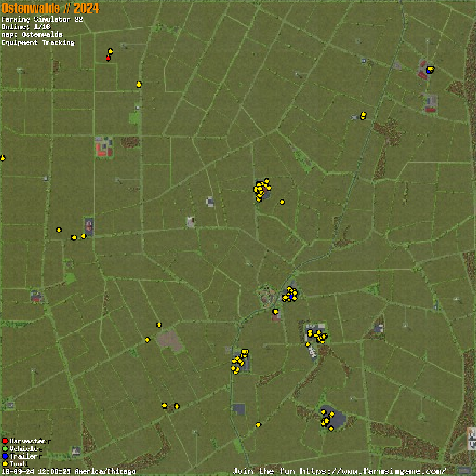Select the lone yellow marker at the bottom center
The image size is (476, 476).
258,424
